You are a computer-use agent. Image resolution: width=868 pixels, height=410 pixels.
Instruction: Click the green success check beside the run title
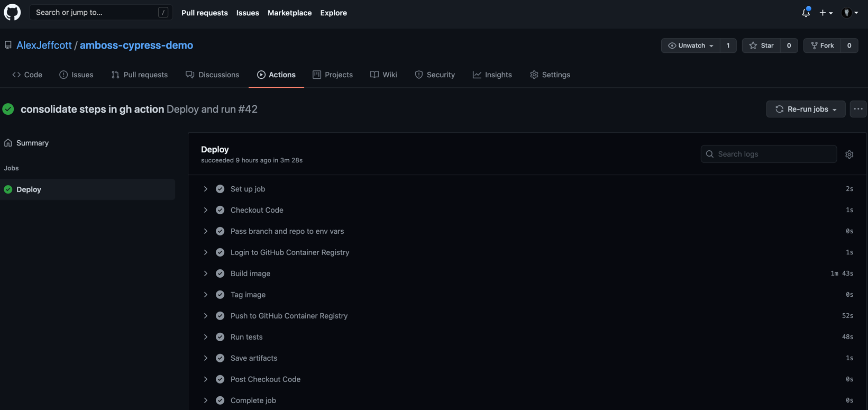8,109
